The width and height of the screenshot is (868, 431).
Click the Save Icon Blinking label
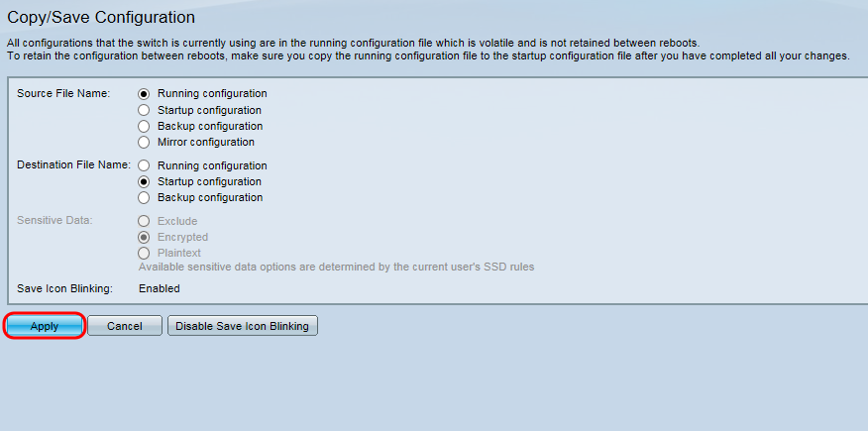[x=64, y=288]
